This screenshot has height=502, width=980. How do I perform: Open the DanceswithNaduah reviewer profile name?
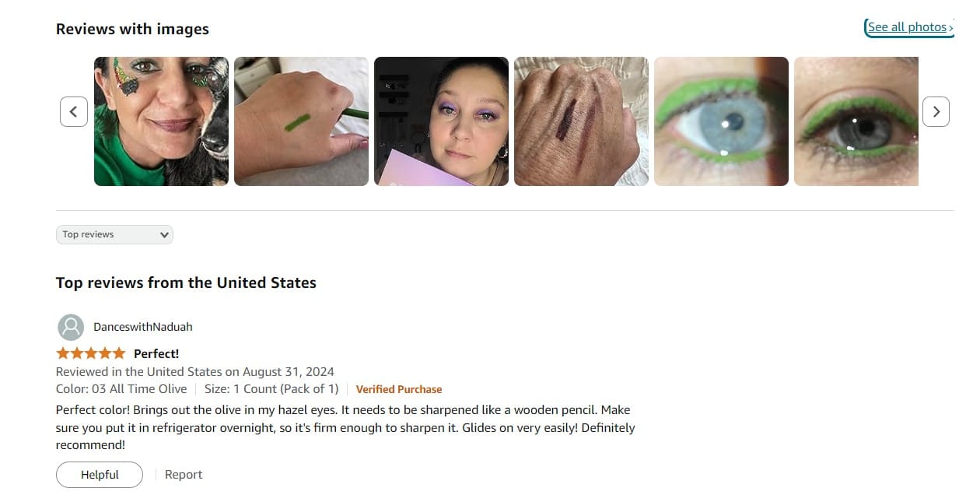point(143,327)
